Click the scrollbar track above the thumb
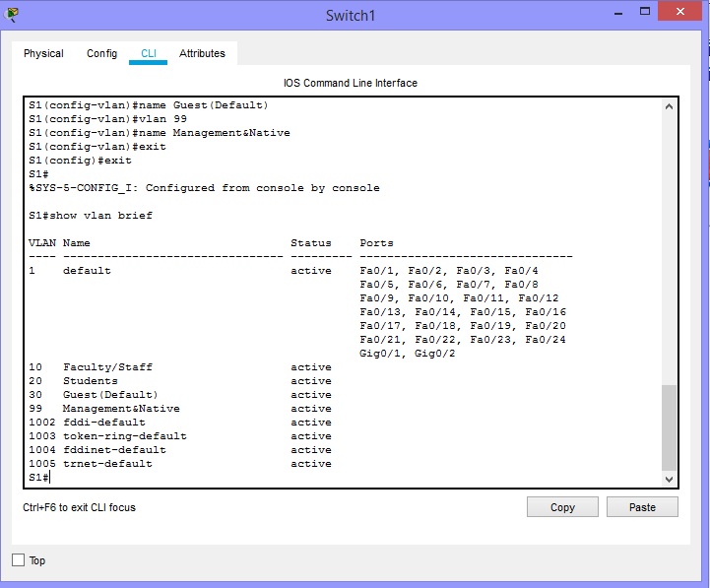This screenshot has height=588, width=710. [x=670, y=246]
